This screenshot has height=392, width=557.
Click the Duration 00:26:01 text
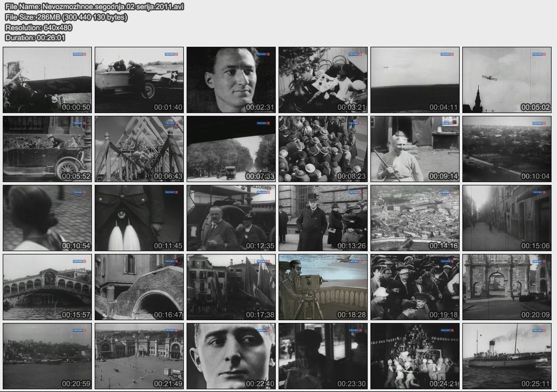point(35,38)
